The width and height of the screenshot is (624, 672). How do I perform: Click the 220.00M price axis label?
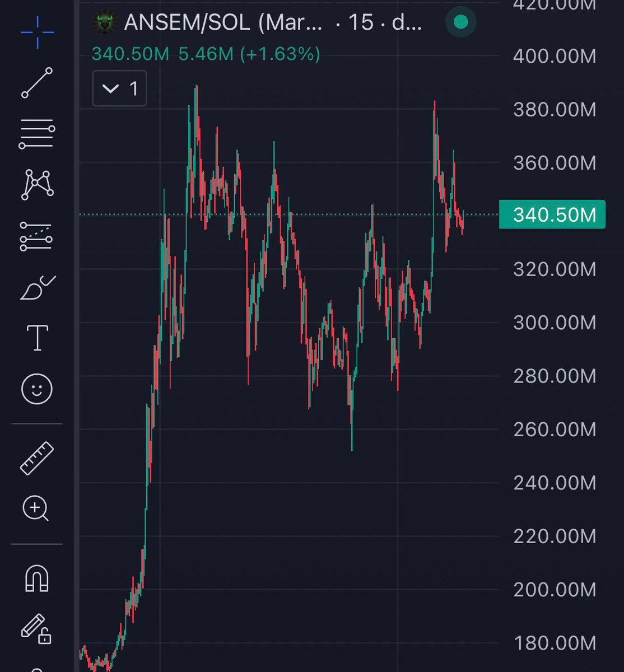coord(555,536)
